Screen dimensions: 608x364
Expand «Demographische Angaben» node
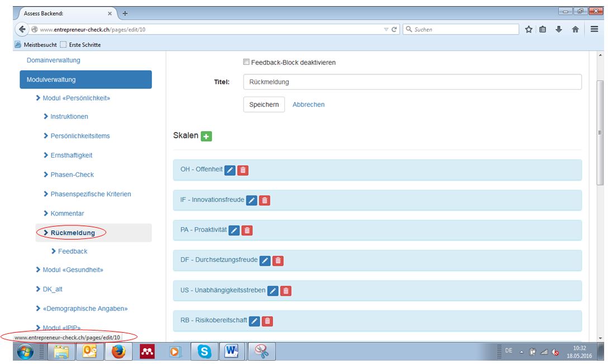82,309
